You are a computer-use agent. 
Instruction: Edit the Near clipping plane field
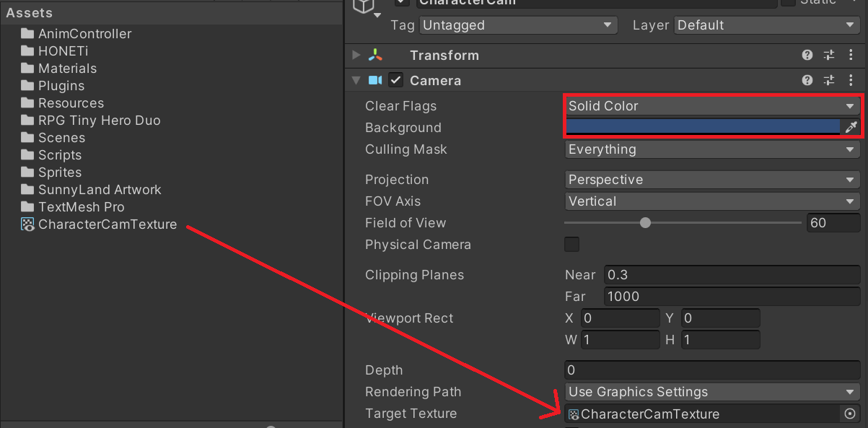click(x=732, y=275)
